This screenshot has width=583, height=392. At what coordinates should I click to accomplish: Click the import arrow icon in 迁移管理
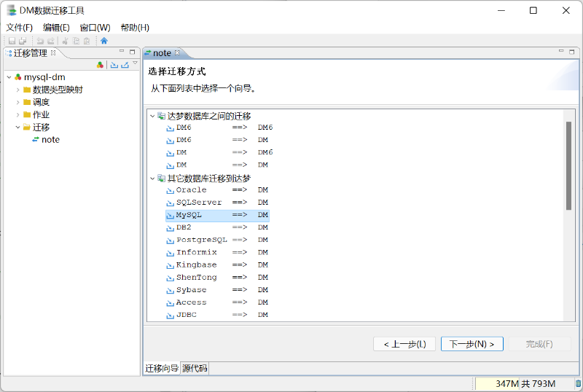coord(114,65)
